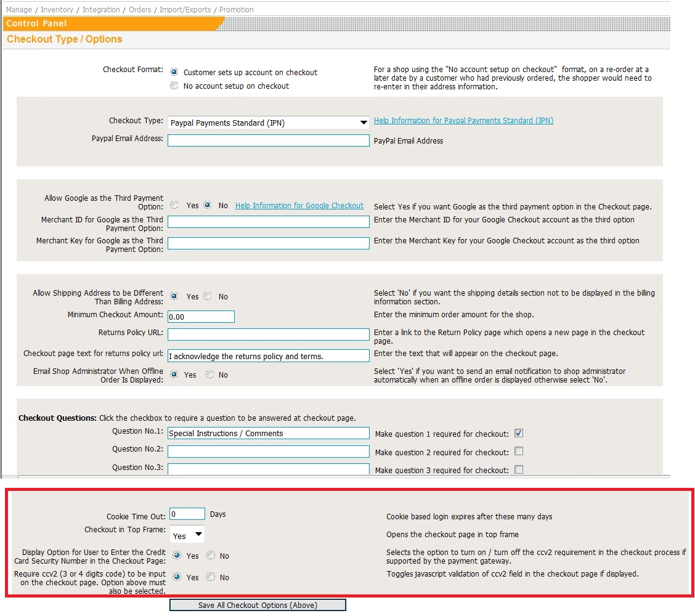695x616 pixels.
Task: Select No for requiring ccv2 input
Action: pyautogui.click(x=211, y=577)
